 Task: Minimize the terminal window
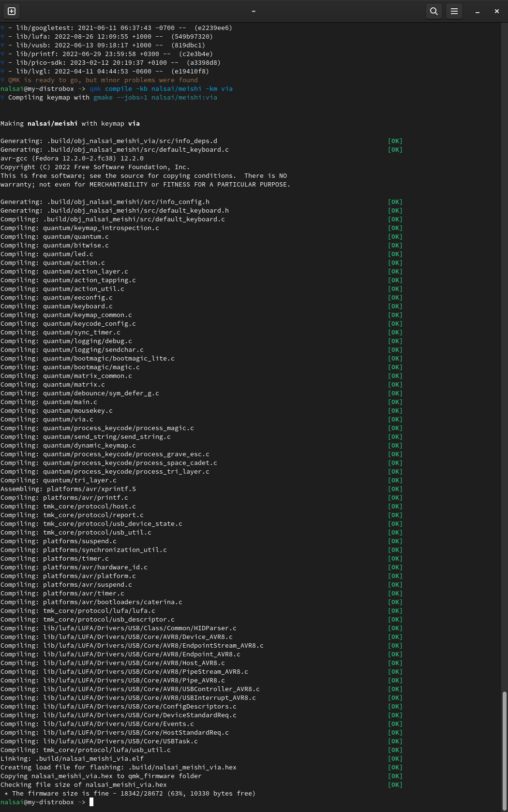(477, 11)
